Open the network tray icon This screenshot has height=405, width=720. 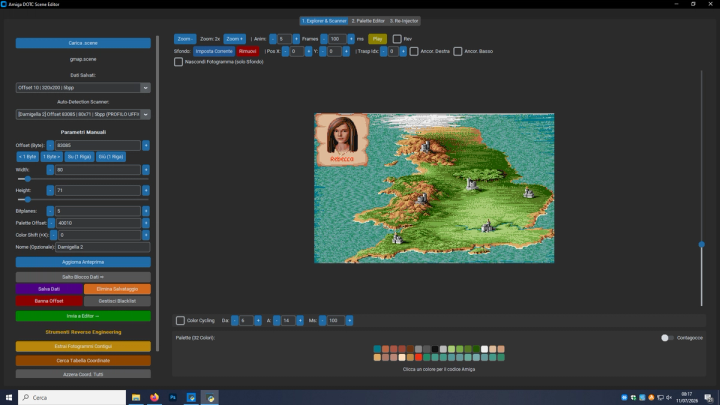pos(660,397)
